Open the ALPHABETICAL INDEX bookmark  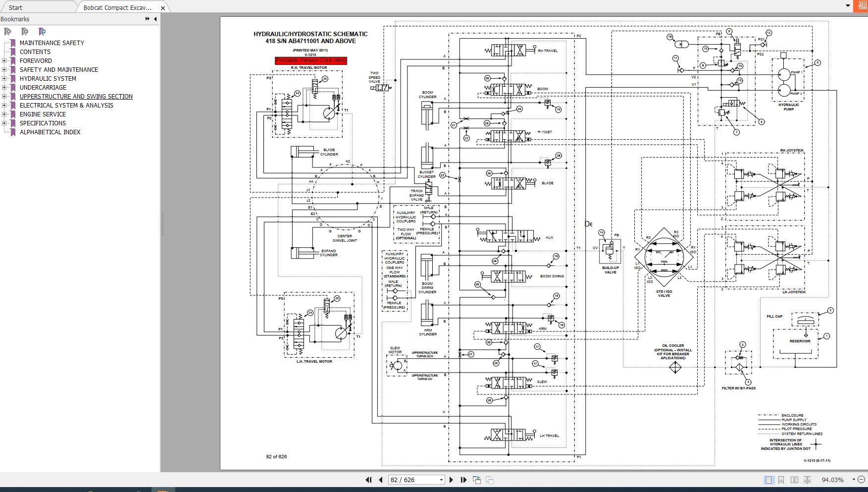click(x=50, y=132)
